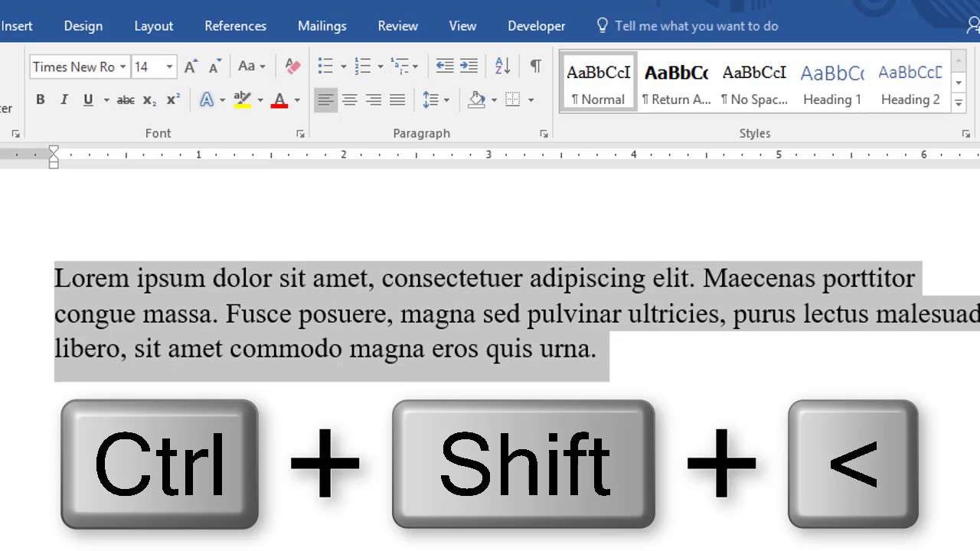Open the Change Case dropdown
This screenshot has width=980, height=551.
pyautogui.click(x=251, y=67)
